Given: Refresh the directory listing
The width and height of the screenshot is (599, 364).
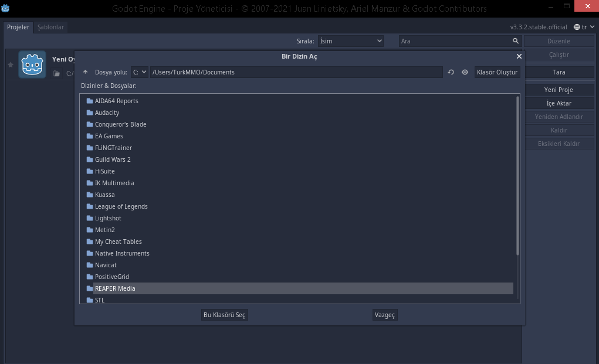Looking at the screenshot, I should coord(451,72).
